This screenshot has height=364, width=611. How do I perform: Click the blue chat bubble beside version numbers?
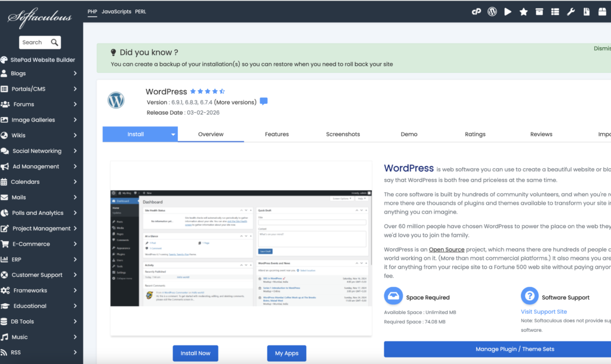point(264,101)
